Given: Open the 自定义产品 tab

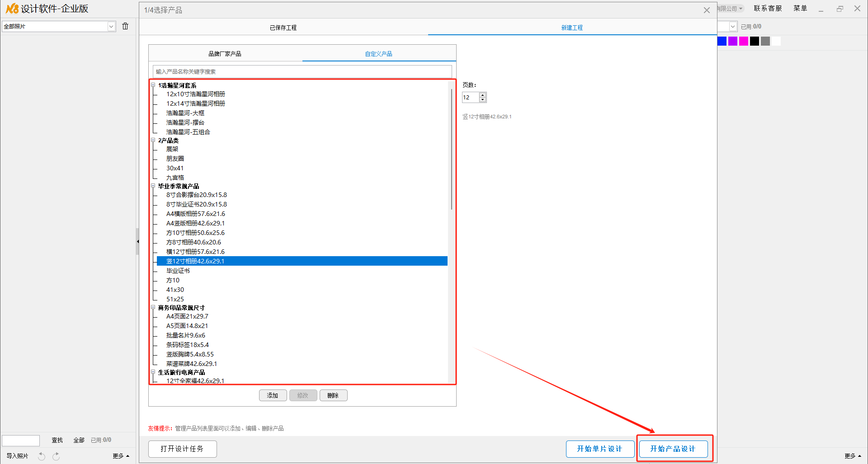Looking at the screenshot, I should (378, 54).
